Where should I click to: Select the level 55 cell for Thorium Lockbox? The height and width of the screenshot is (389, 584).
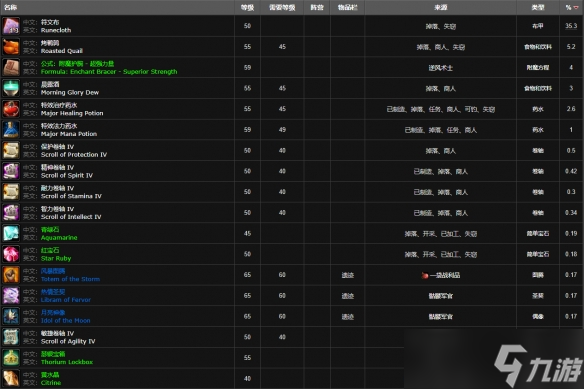pos(247,358)
